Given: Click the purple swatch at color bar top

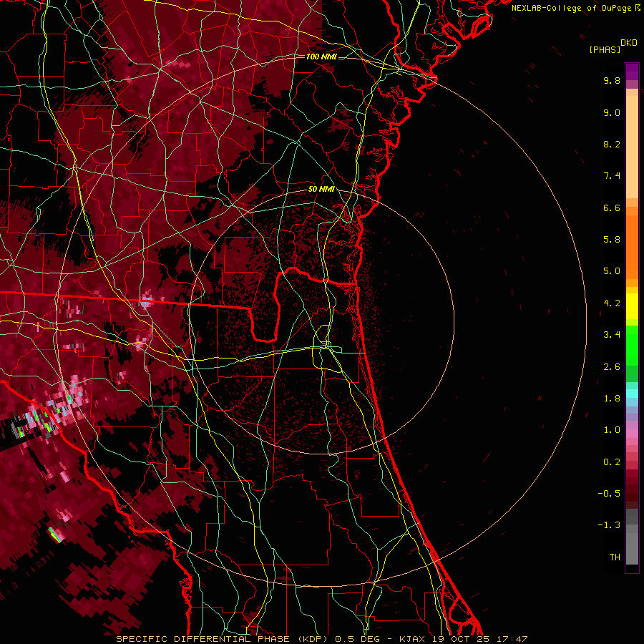Looking at the screenshot, I should (x=632, y=72).
